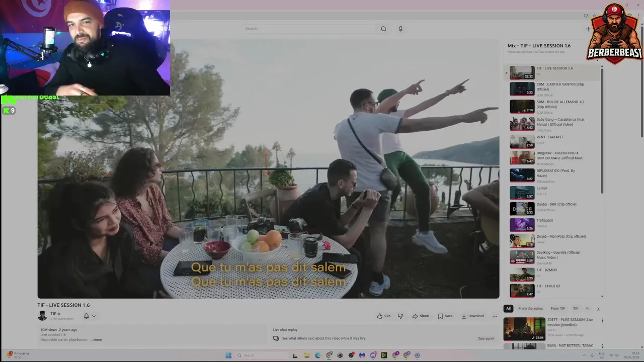Open Microsoft Edge from the taskbar
Viewport: 644px width, 362px height.
coord(317,355)
